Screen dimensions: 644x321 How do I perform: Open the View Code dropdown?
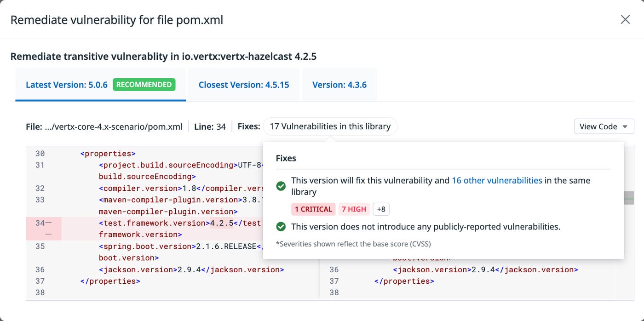tap(604, 126)
